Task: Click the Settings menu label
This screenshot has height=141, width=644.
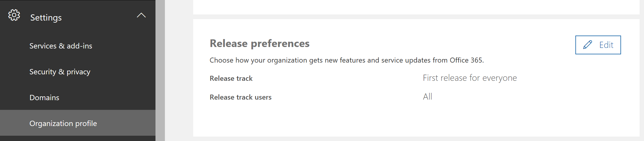Action: (46, 18)
